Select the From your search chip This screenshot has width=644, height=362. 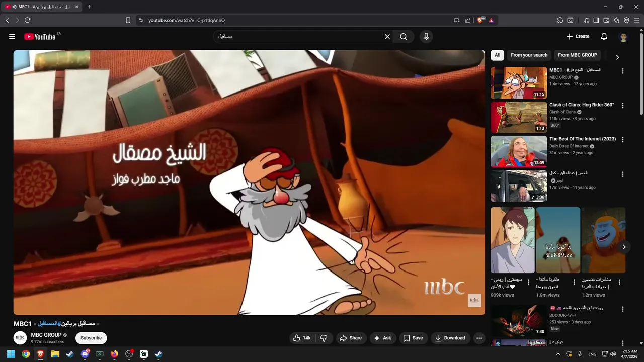pyautogui.click(x=529, y=55)
